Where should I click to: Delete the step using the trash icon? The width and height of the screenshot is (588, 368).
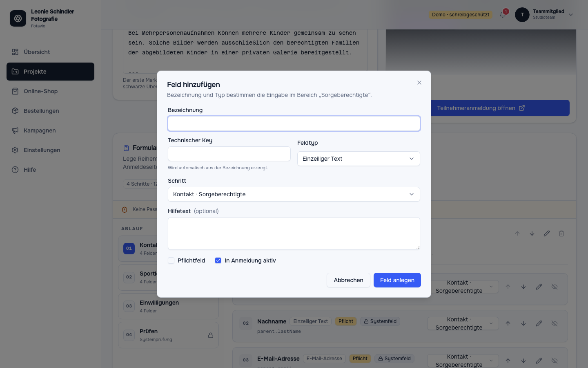[561, 233]
